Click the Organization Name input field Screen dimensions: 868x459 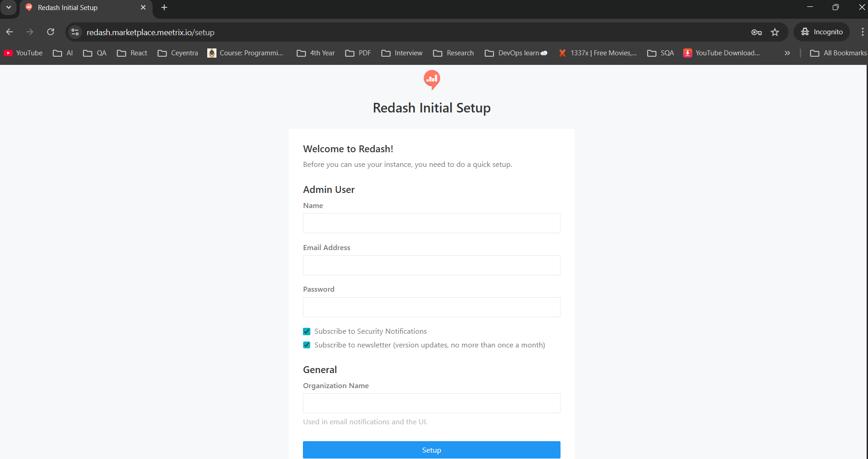pyautogui.click(x=431, y=403)
